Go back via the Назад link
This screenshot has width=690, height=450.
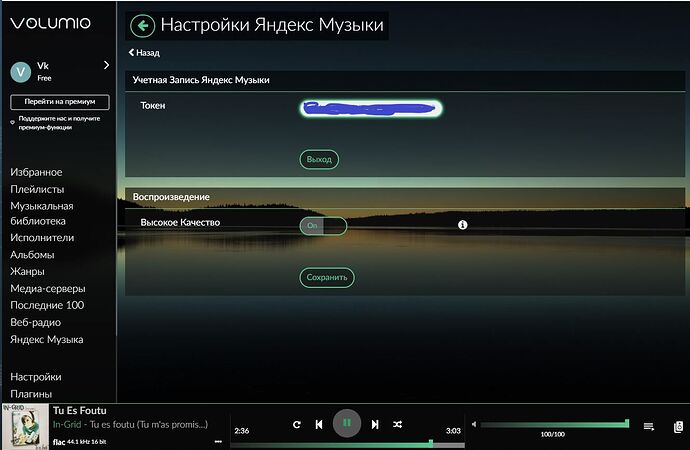click(x=144, y=53)
